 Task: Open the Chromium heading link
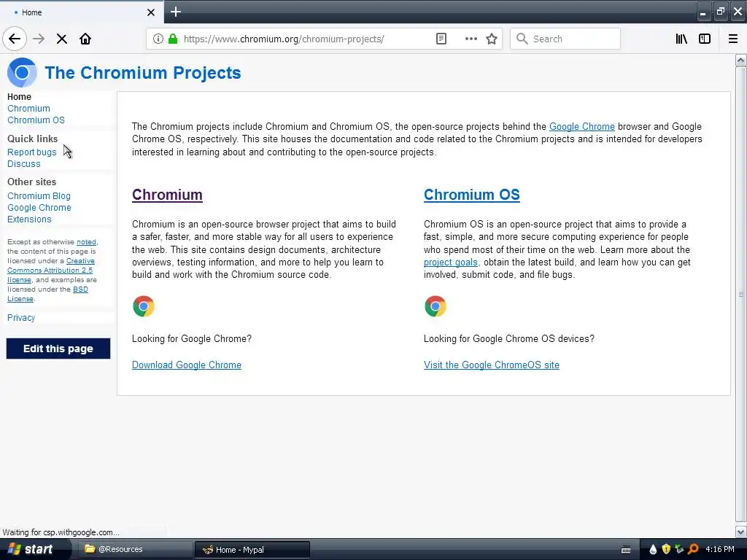[x=167, y=194]
